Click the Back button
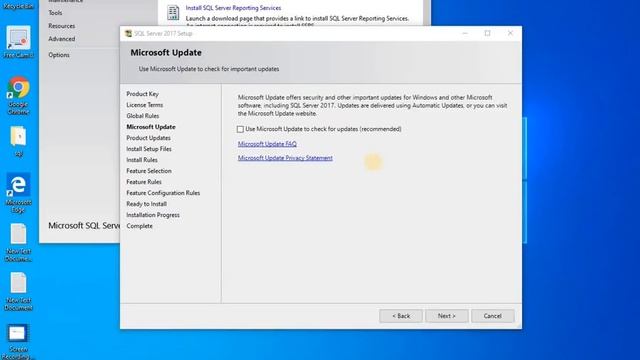 click(x=401, y=316)
